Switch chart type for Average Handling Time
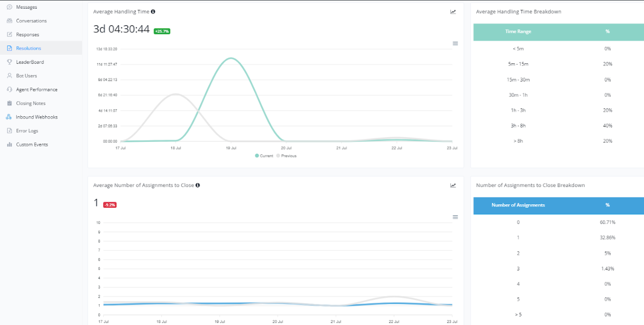The height and width of the screenshot is (325, 644). pos(453,12)
